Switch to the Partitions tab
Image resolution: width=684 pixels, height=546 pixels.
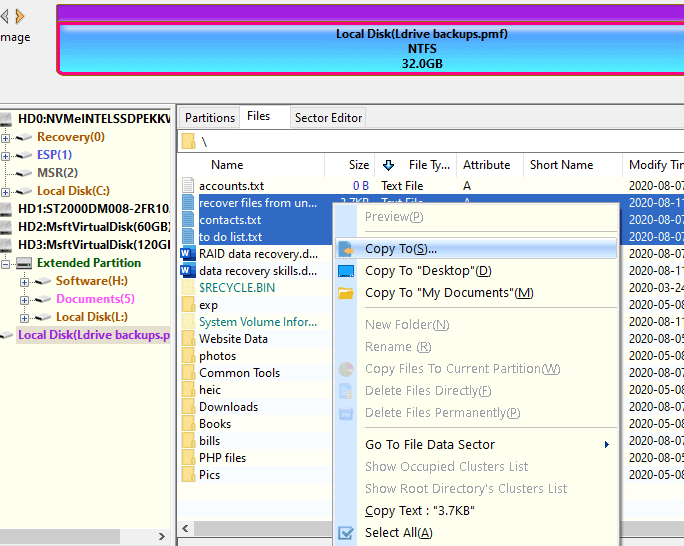point(210,117)
